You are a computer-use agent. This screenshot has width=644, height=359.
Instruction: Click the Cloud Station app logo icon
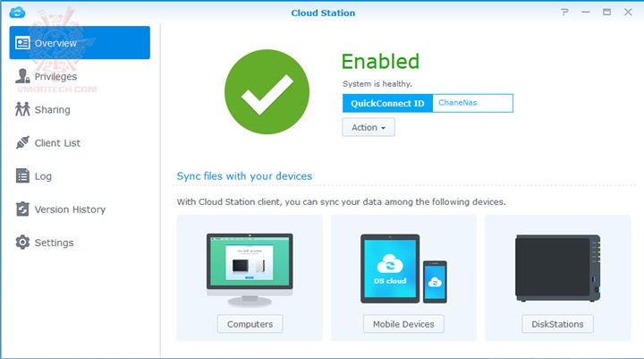(17, 13)
